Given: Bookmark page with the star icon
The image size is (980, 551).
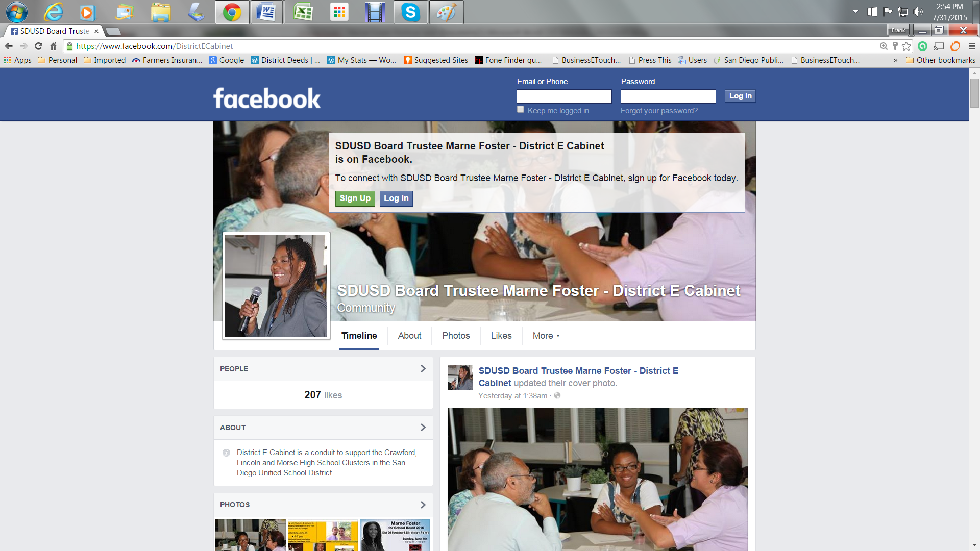Looking at the screenshot, I should [x=906, y=46].
